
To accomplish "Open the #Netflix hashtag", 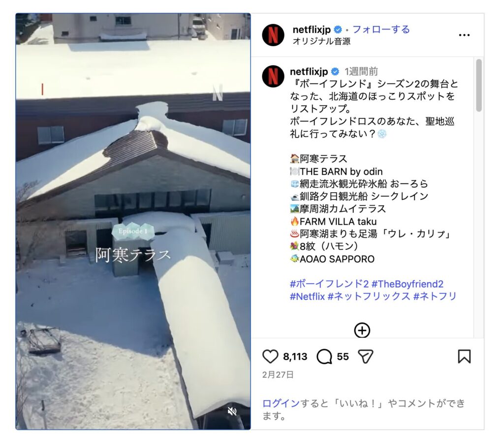I will point(307,297).
